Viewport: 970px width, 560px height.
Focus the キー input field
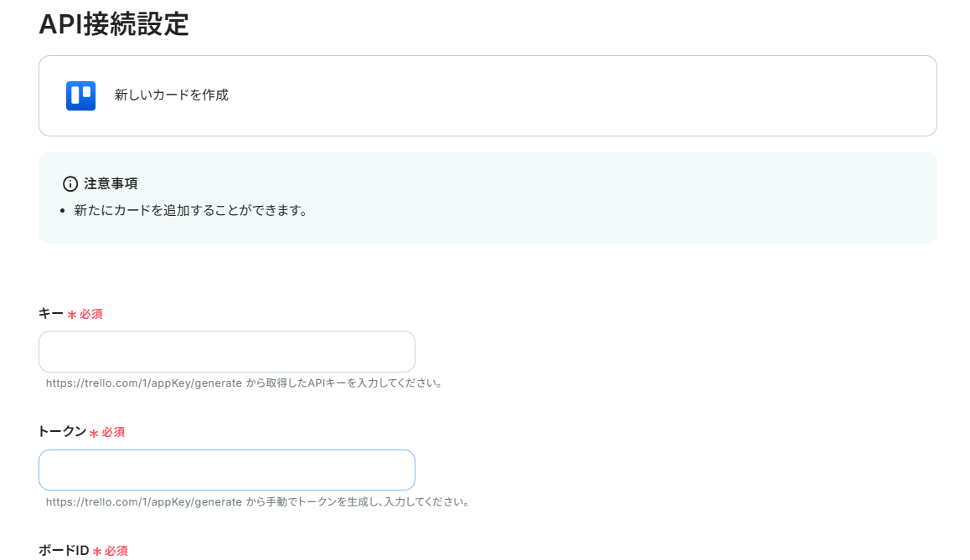[x=227, y=352]
